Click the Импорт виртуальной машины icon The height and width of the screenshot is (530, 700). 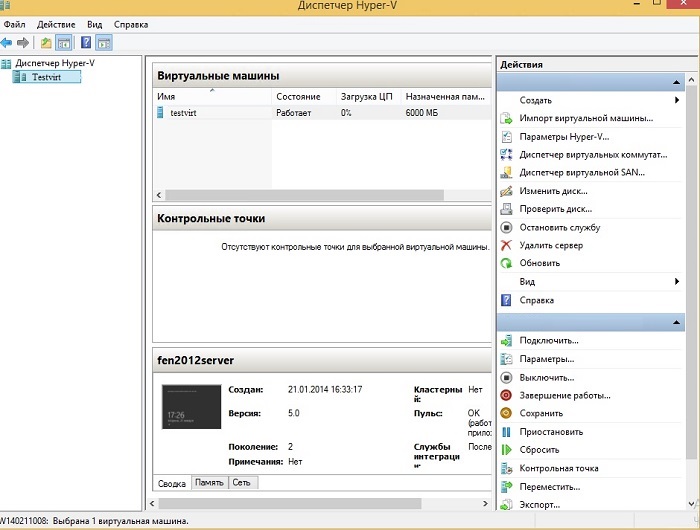(506, 119)
